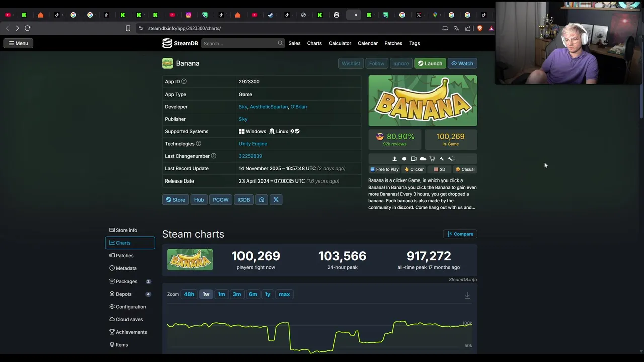Open Charts in top navigation
644x362 pixels.
[x=314, y=43]
